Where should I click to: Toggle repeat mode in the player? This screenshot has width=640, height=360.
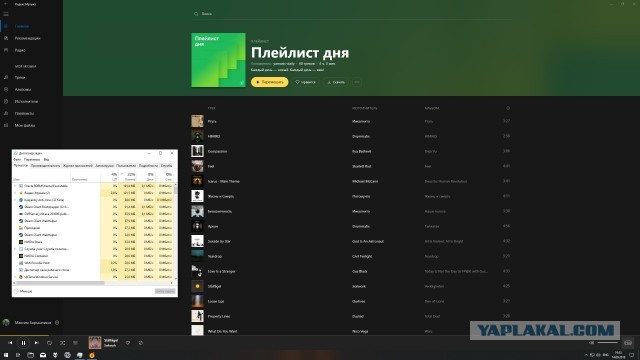tap(49, 343)
